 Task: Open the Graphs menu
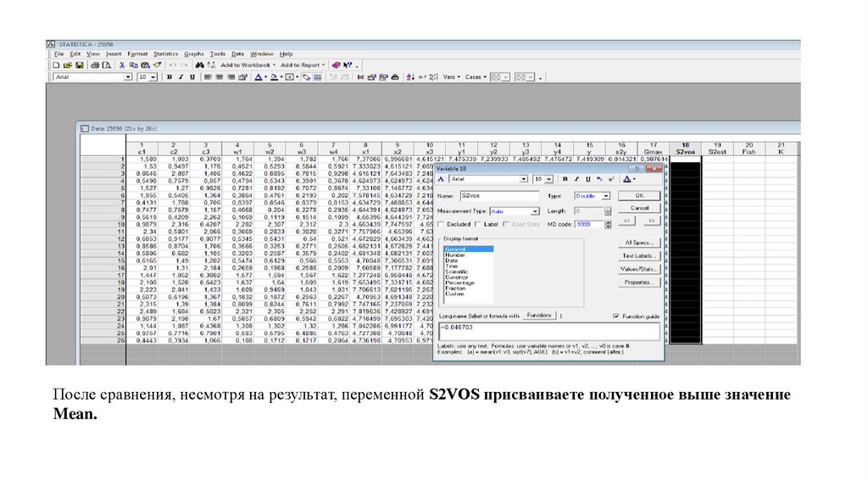(x=194, y=53)
